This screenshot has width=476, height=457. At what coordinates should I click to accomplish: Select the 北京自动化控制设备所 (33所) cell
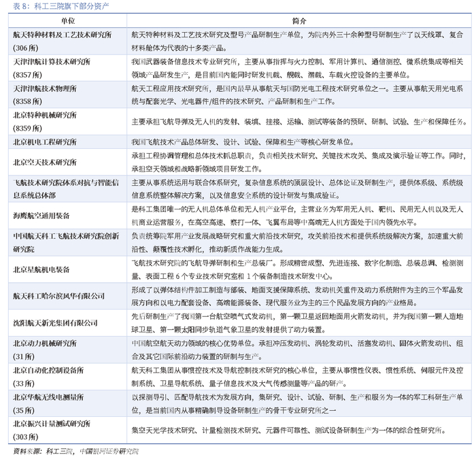click(67, 377)
